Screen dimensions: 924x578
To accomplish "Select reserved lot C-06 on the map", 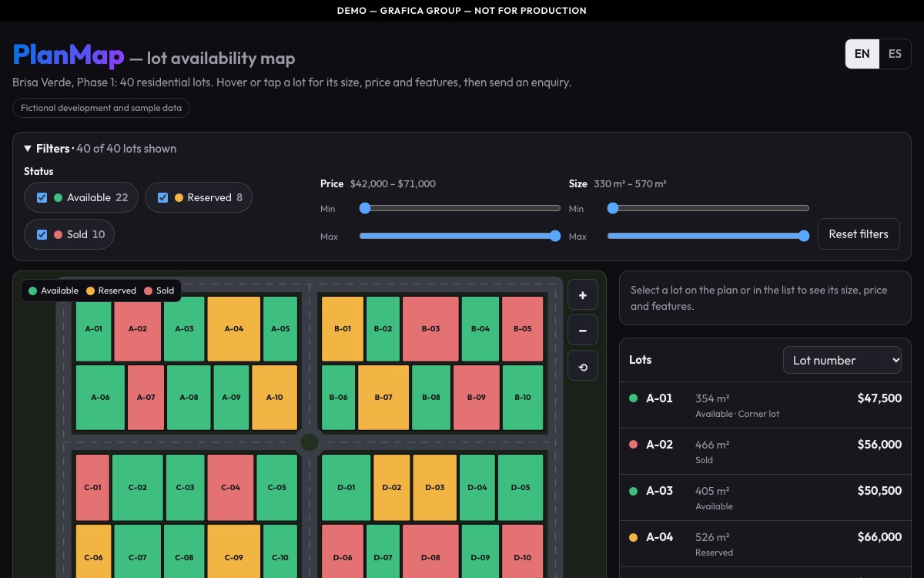I will 93,552.
